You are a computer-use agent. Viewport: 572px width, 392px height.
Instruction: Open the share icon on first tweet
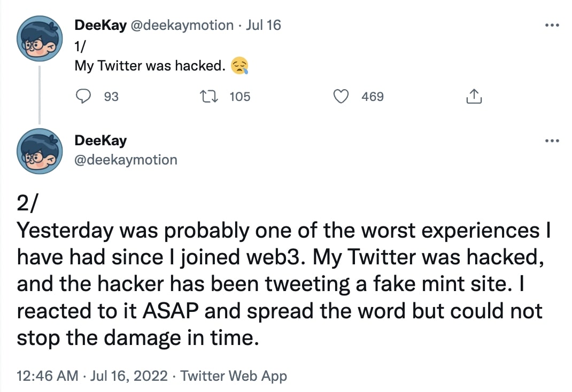pyautogui.click(x=474, y=97)
